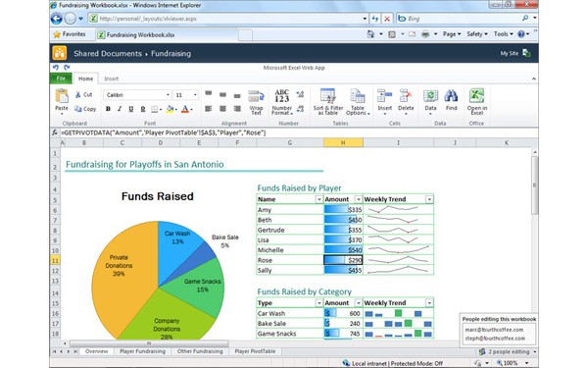The width and height of the screenshot is (588, 368).
Task: Click the browser stop X icon
Action: point(387,19)
